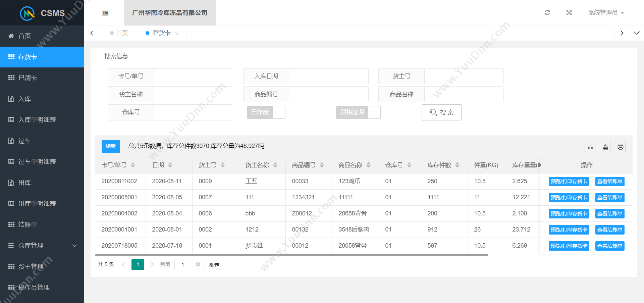
Task: Select page 1 in pagination
Action: 138,264
